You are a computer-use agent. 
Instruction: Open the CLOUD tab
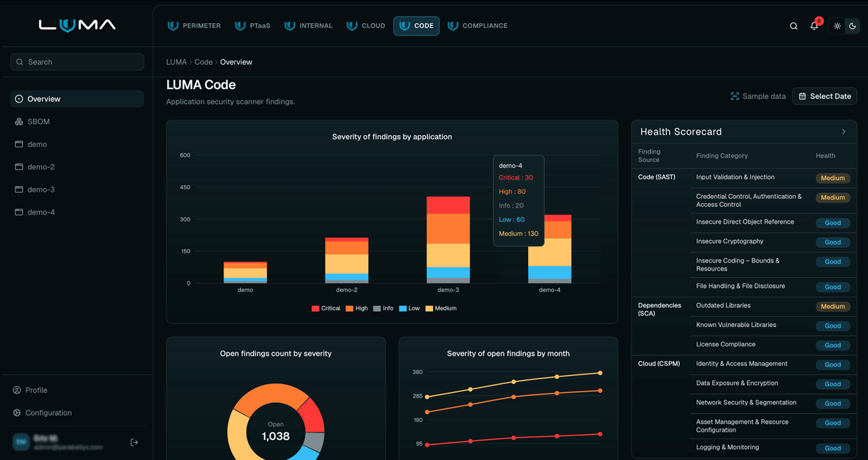point(366,26)
